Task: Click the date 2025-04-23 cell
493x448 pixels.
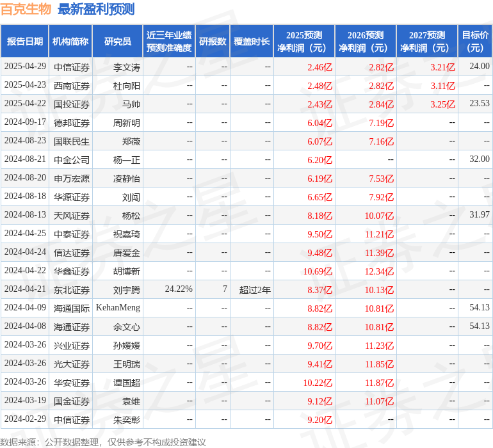Action: pos(25,85)
